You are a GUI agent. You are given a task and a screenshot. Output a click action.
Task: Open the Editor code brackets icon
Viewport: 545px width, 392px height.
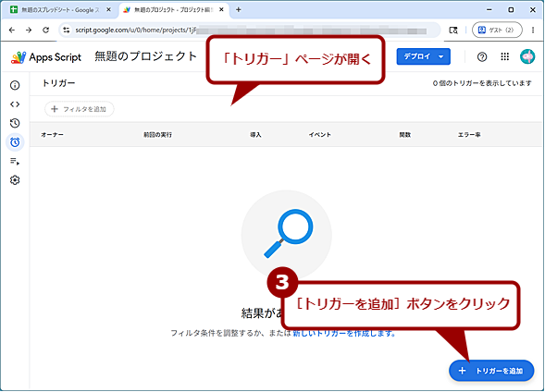(15, 104)
